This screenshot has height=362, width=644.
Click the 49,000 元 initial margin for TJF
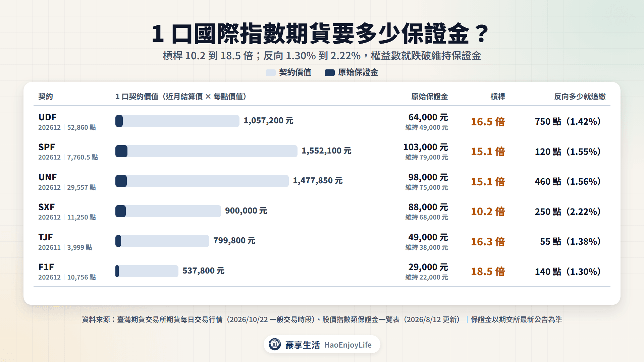428,237
